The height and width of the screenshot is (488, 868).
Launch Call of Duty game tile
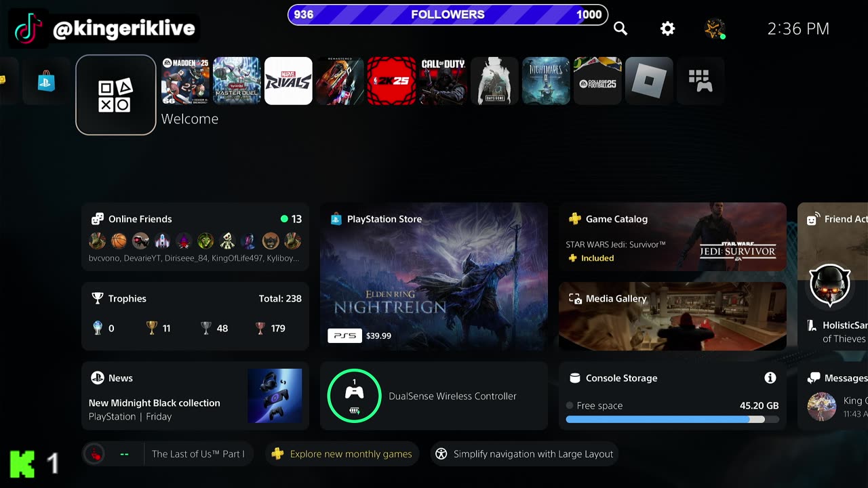(x=443, y=81)
